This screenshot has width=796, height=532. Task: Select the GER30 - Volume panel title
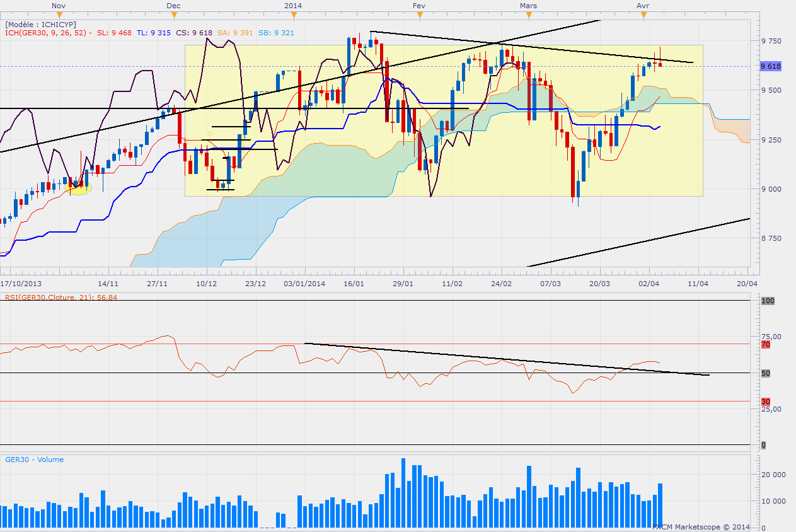[x=34, y=460]
